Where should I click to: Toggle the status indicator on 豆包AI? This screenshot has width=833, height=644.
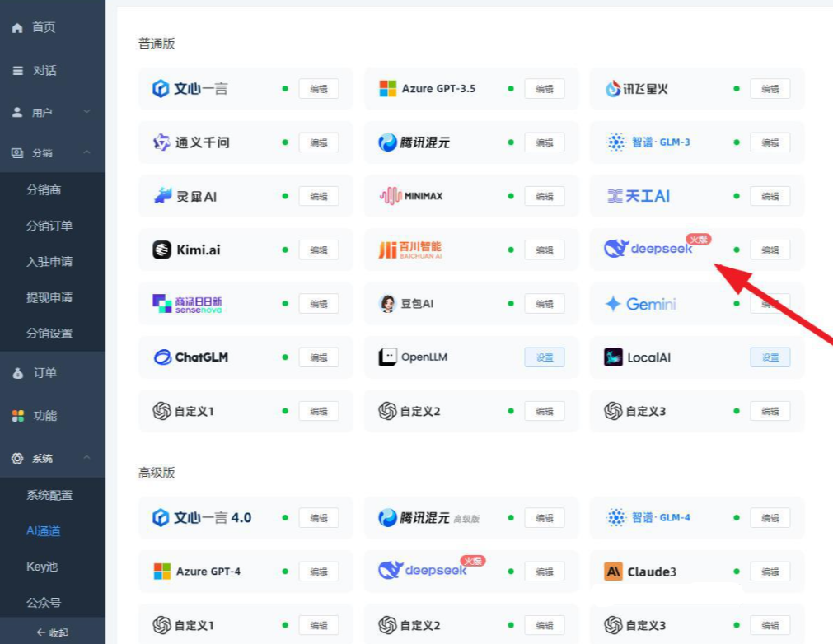[510, 303]
